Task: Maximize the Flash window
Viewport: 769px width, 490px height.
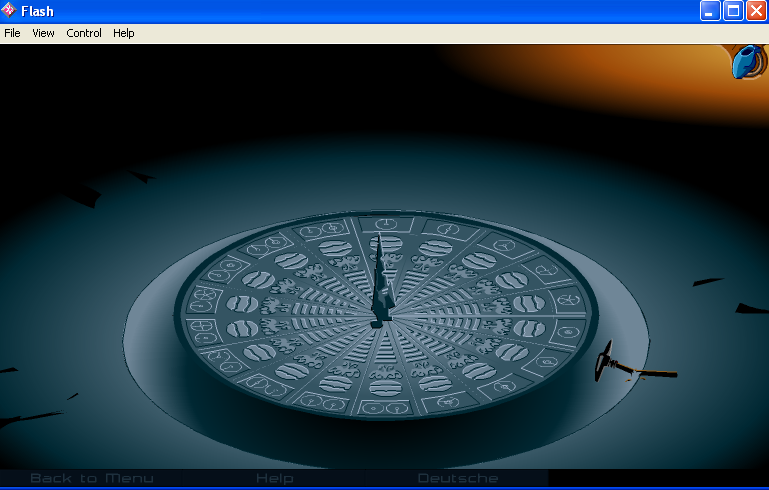Action: [x=733, y=11]
